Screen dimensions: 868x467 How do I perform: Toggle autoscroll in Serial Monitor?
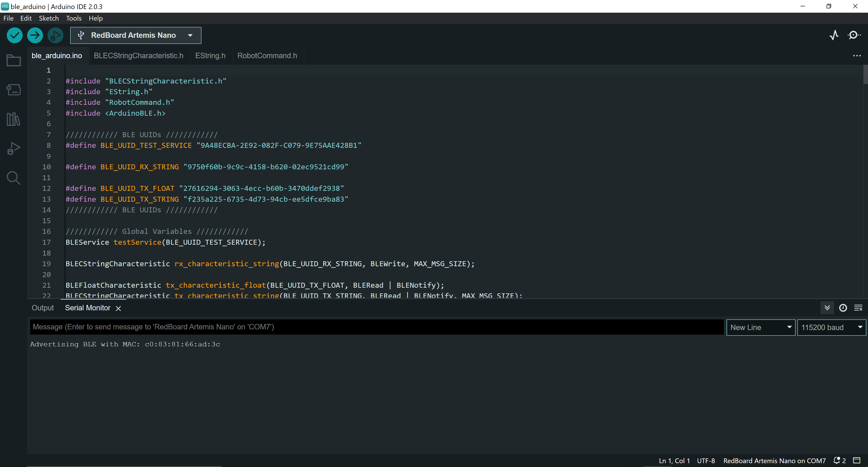[x=827, y=308]
